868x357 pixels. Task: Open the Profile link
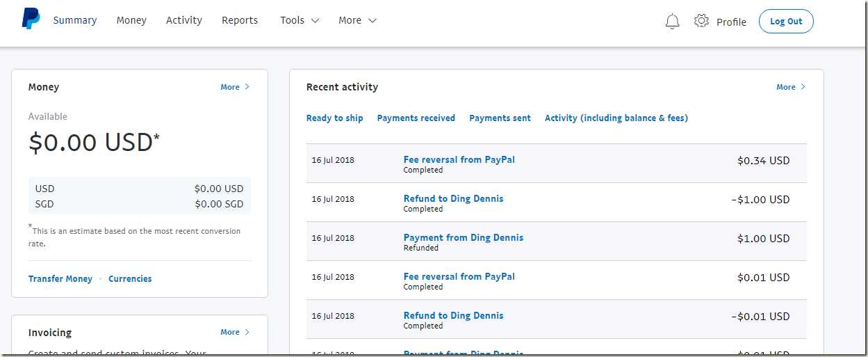(731, 22)
